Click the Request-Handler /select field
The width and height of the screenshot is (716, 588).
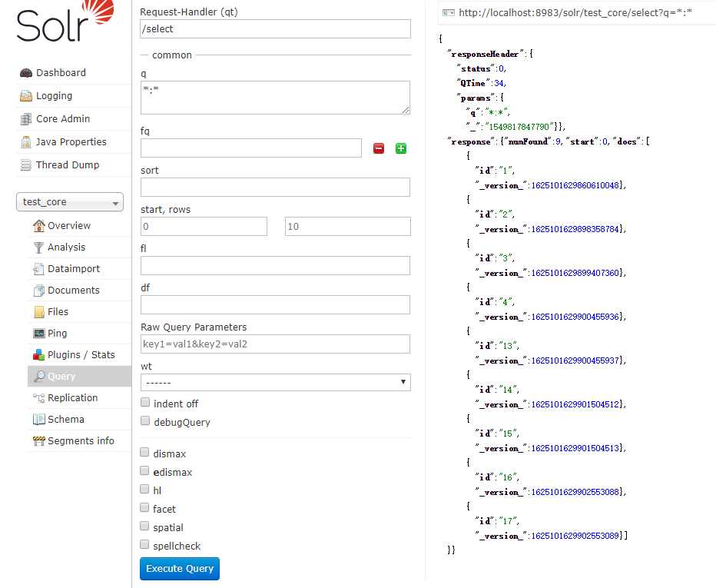coord(275,28)
